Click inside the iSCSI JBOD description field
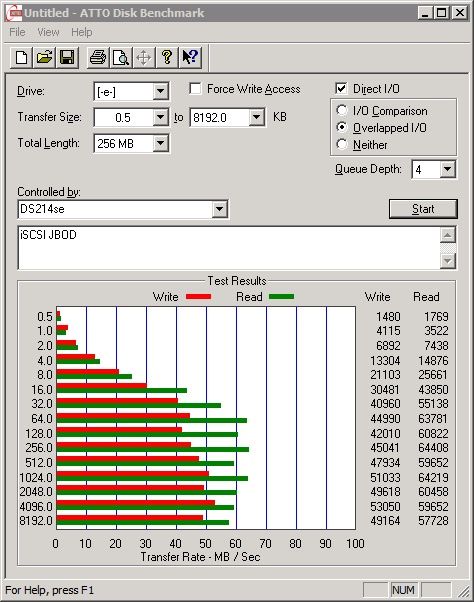Viewport: 474px width, 602px height. coord(229,248)
